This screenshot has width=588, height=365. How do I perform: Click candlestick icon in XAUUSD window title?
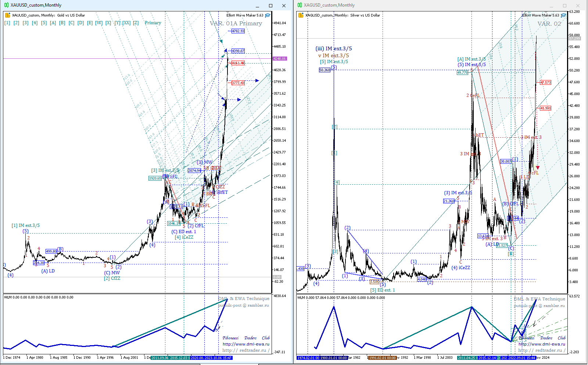(6, 5)
